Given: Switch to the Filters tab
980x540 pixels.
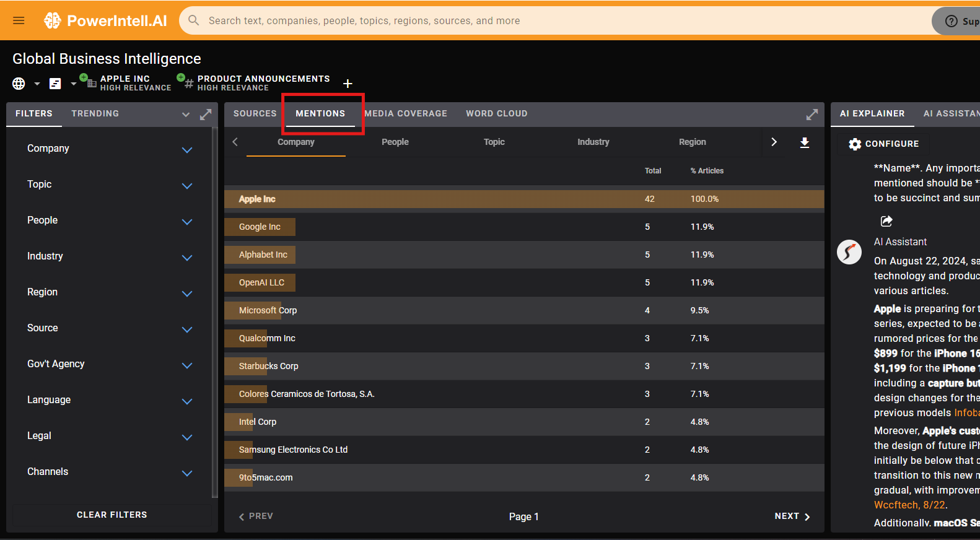Looking at the screenshot, I should tap(34, 114).
